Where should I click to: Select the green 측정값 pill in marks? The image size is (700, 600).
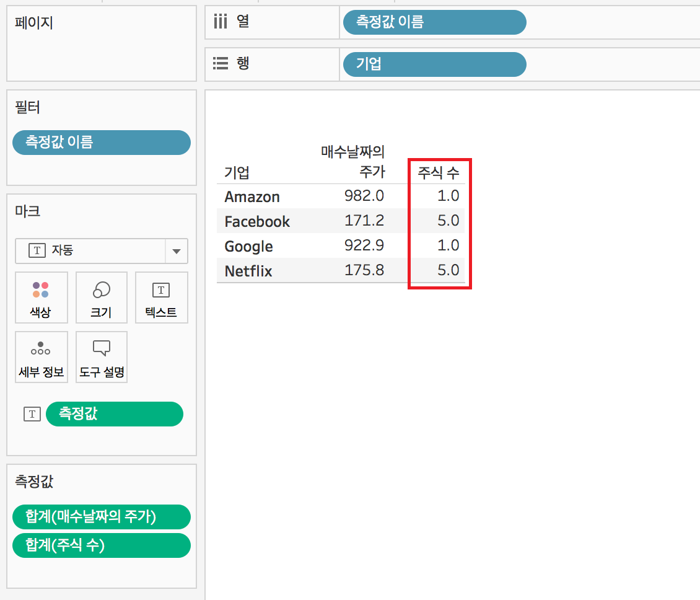click(114, 413)
